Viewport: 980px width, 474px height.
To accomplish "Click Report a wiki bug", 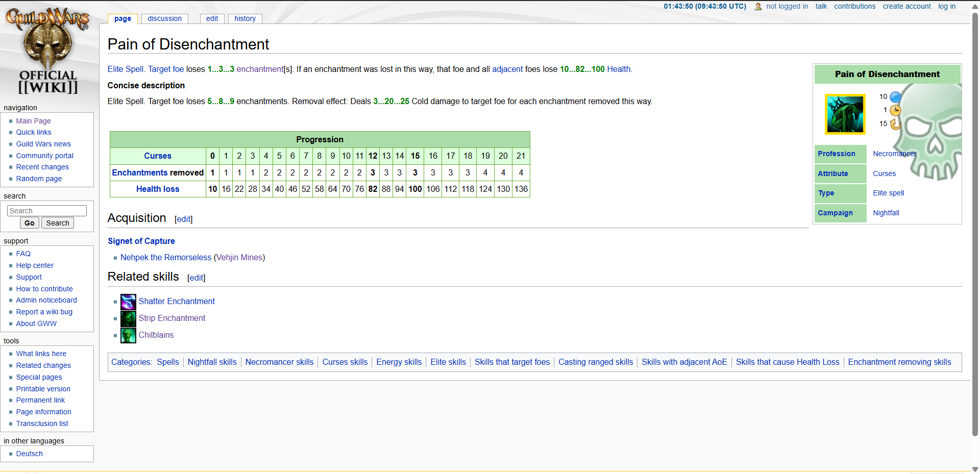I will pyautogui.click(x=44, y=312).
